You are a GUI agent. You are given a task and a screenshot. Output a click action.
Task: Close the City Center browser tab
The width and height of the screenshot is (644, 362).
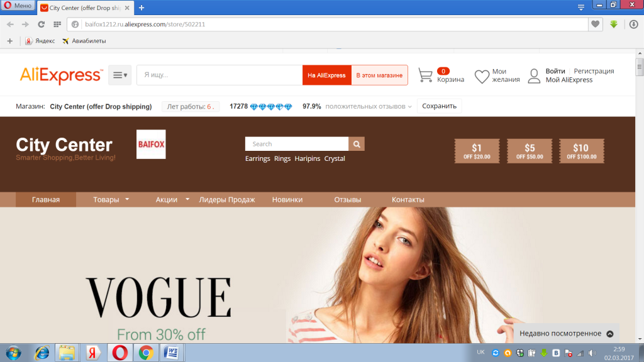[x=127, y=8]
